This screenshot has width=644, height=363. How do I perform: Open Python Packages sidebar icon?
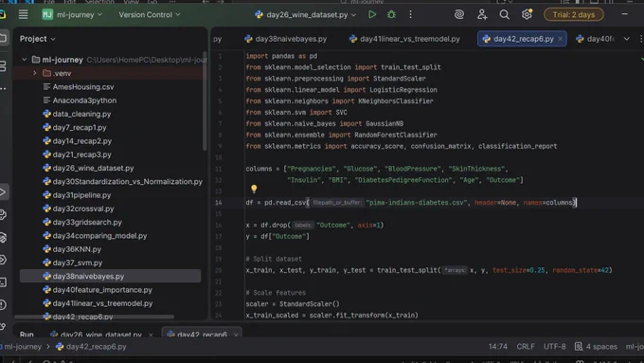(3, 214)
